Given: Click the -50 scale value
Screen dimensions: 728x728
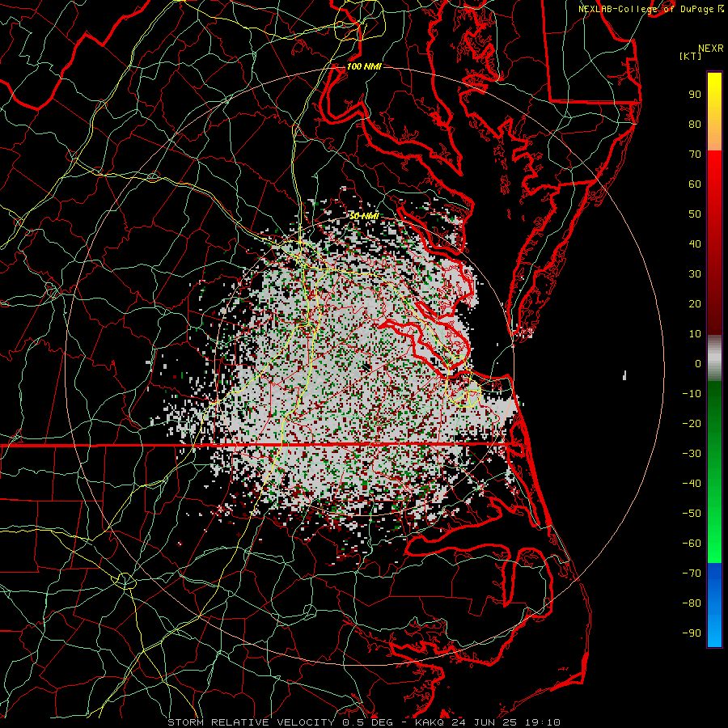Looking at the screenshot, I should click(x=692, y=514).
